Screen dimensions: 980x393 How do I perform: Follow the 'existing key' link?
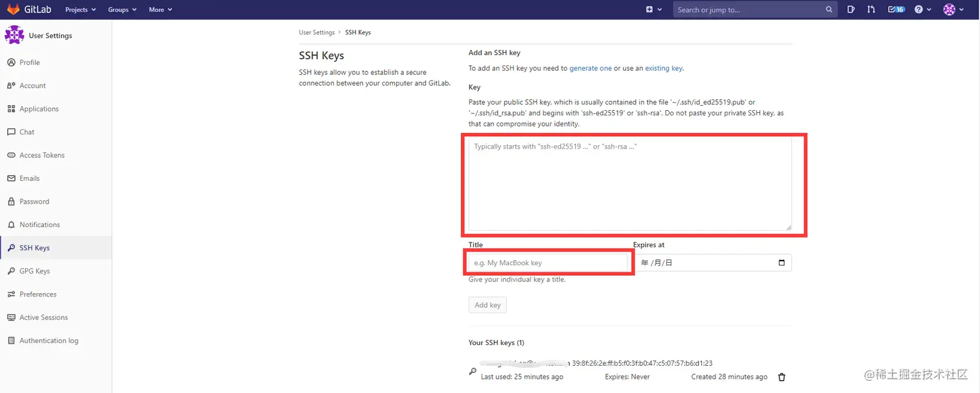[x=664, y=68]
